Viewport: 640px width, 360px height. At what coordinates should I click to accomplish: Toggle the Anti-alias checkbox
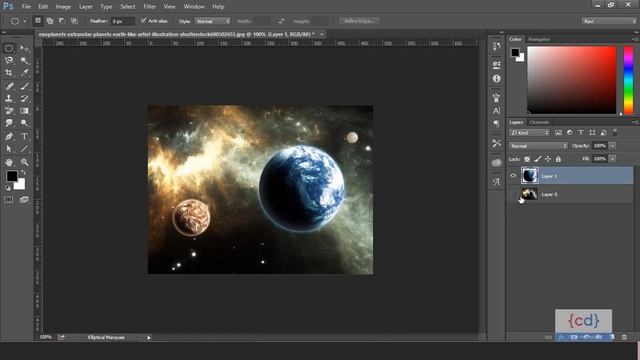[143, 20]
